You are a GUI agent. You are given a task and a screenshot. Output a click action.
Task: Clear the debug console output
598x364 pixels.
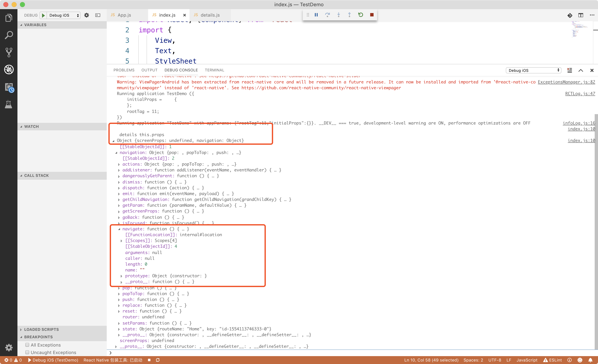coord(570,70)
